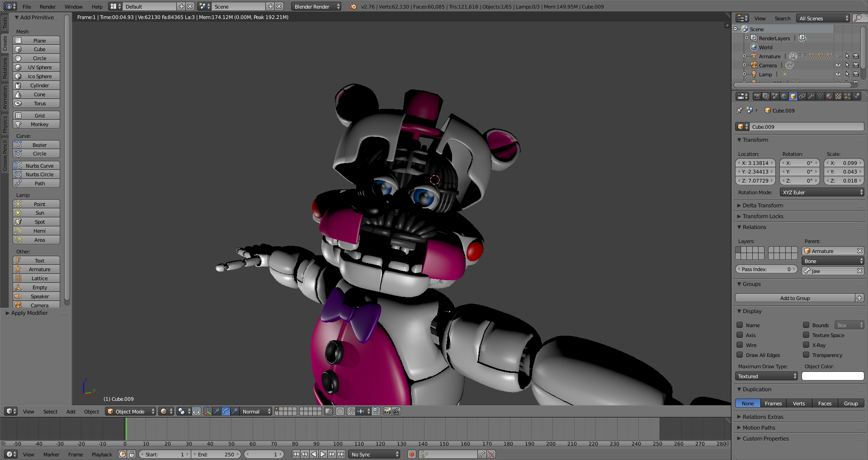This screenshot has width=868, height=460.
Task: Click the proportional editing circle icon
Action: (x=340, y=411)
